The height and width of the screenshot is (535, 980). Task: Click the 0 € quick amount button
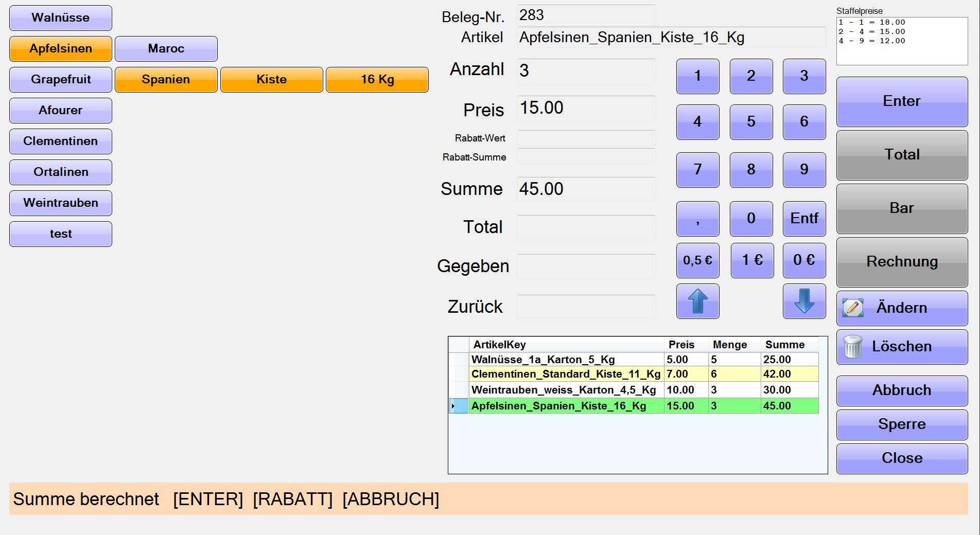tap(804, 260)
